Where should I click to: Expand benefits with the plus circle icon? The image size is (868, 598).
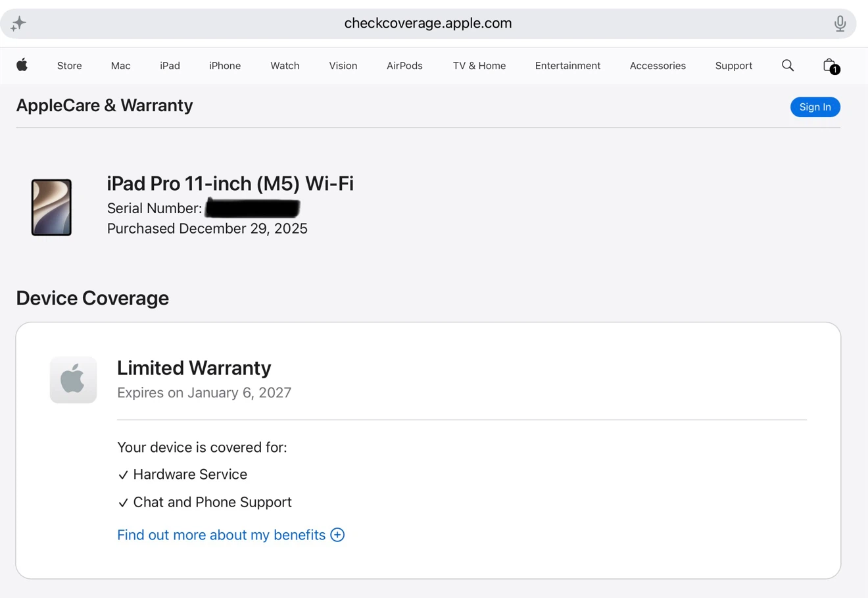tap(337, 535)
